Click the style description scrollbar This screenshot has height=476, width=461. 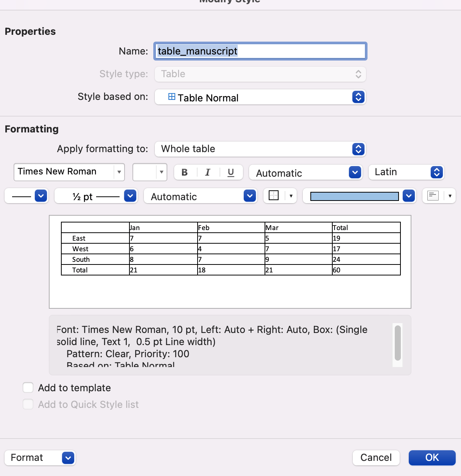coord(397,343)
